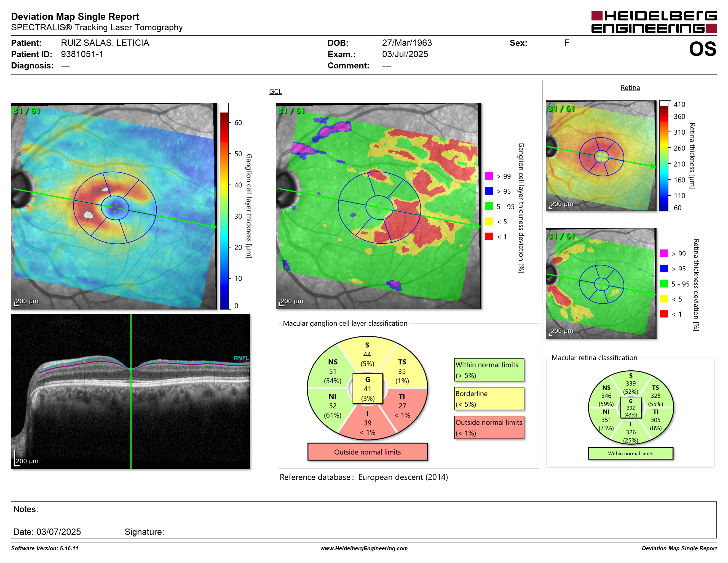Click the www.HeidelbergEngineering.com footer link
728x563 pixels.
coord(364,548)
